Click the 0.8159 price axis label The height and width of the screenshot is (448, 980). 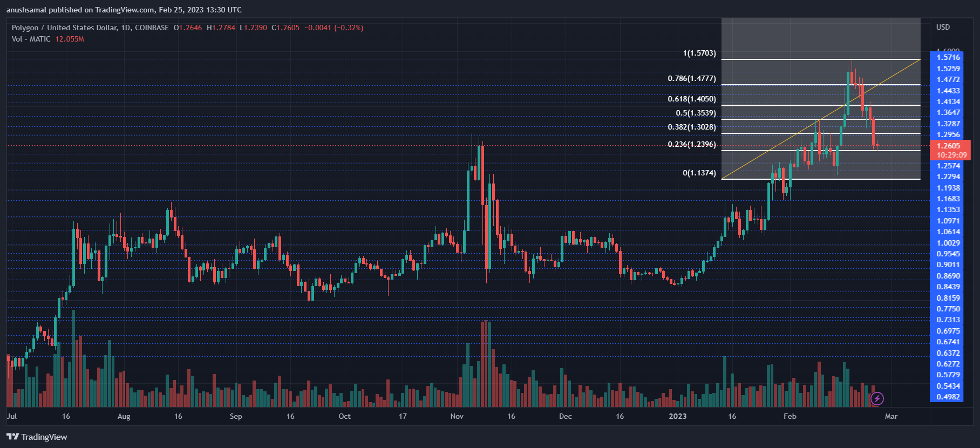click(x=949, y=298)
